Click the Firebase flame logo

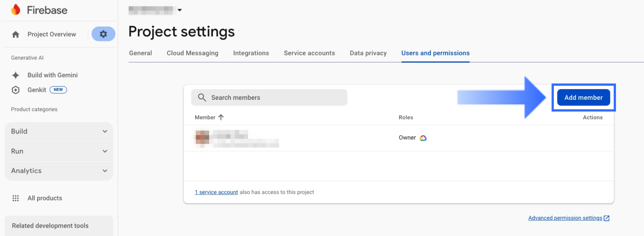click(16, 10)
